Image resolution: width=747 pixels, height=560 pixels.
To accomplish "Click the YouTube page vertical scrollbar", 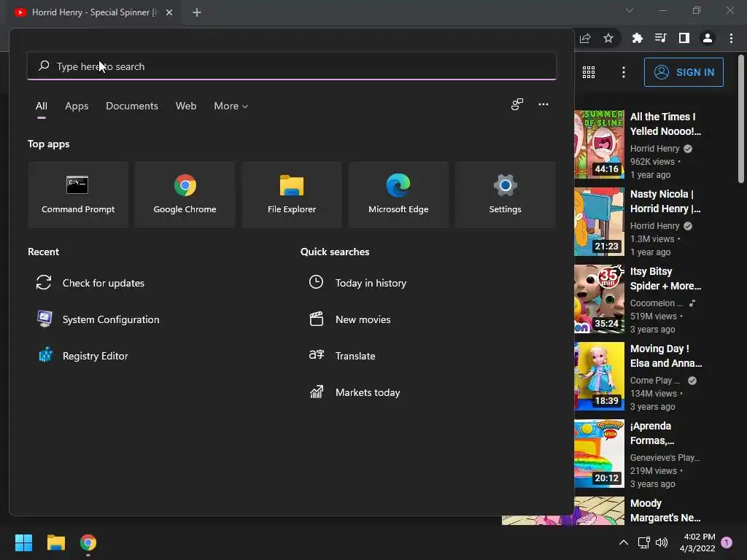I will click(x=741, y=119).
